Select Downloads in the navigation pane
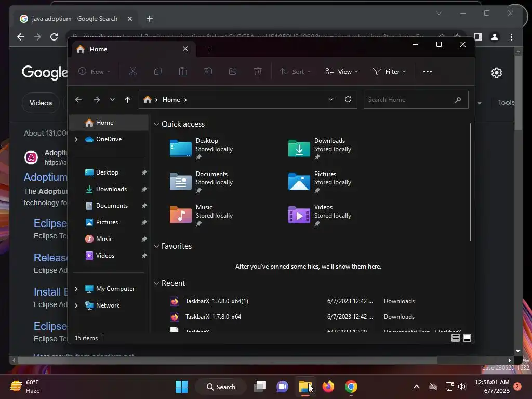The width and height of the screenshot is (532, 399). click(109, 189)
